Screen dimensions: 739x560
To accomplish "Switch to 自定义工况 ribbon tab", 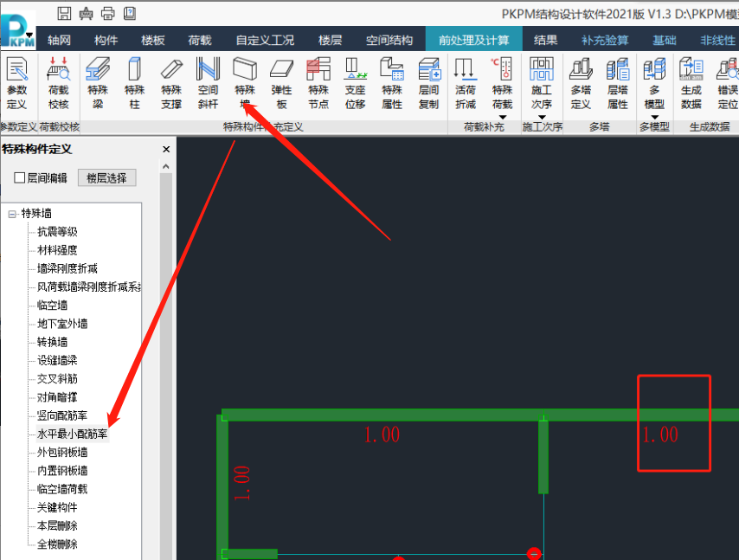I will 265,40.
